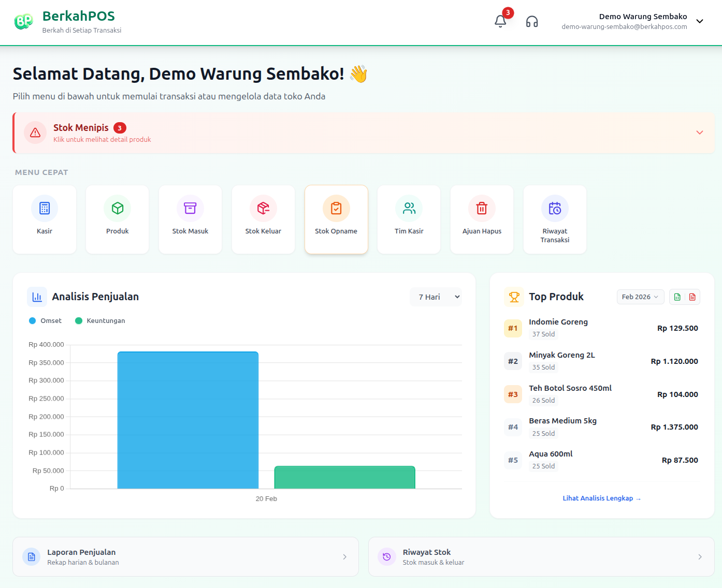Click the 35 Sold tag

pyautogui.click(x=543, y=367)
